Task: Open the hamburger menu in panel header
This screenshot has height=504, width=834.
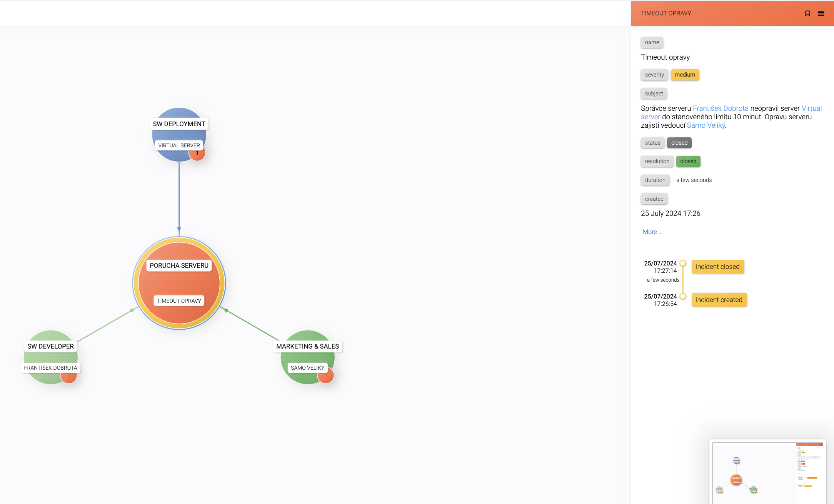Action: 821,13
